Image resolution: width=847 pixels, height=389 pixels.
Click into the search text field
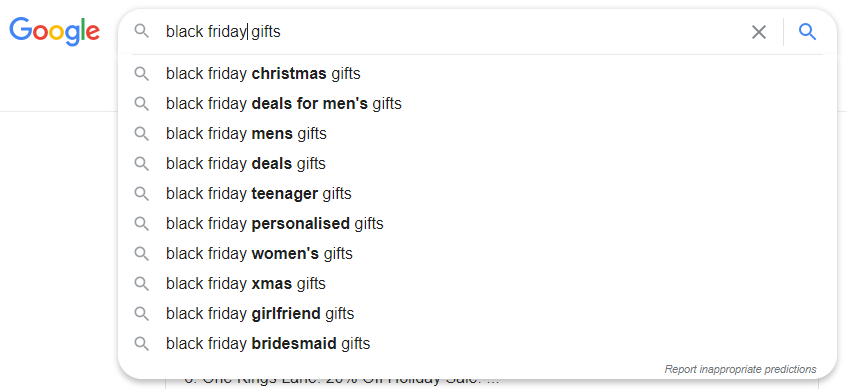(x=453, y=32)
